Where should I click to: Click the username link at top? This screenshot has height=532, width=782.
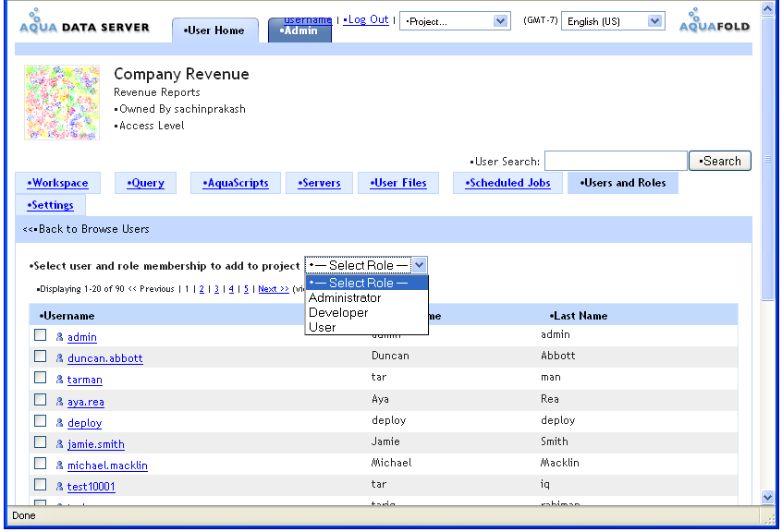[308, 19]
